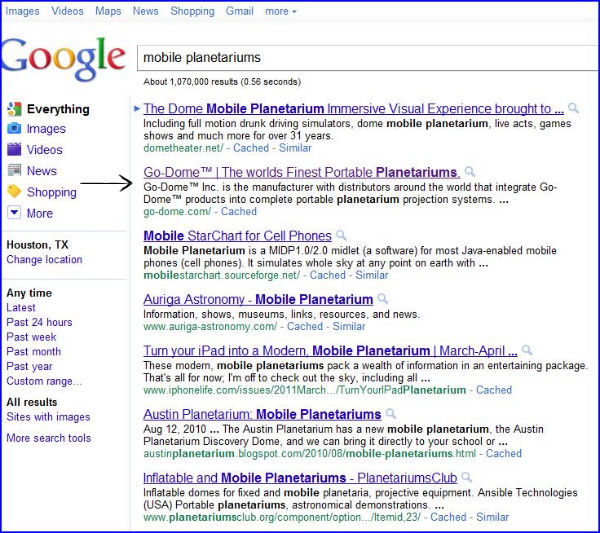Screen dimensions: 600x533
Task: Click the Everything colorful sidebar icon
Action: [x=14, y=109]
